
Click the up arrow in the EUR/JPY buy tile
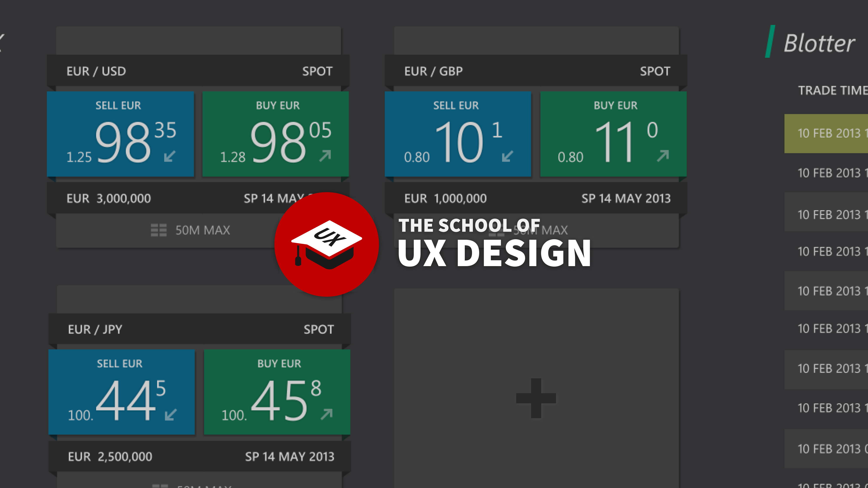pyautogui.click(x=327, y=414)
